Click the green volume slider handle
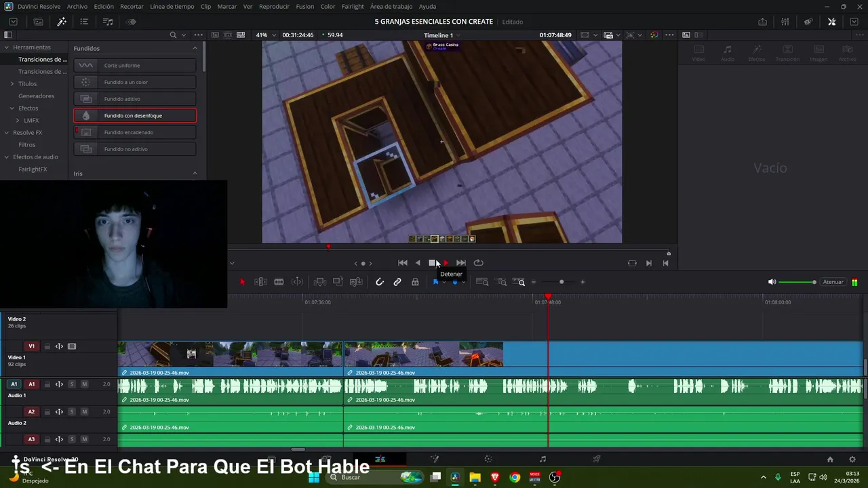This screenshot has height=488, width=868. 814,282
